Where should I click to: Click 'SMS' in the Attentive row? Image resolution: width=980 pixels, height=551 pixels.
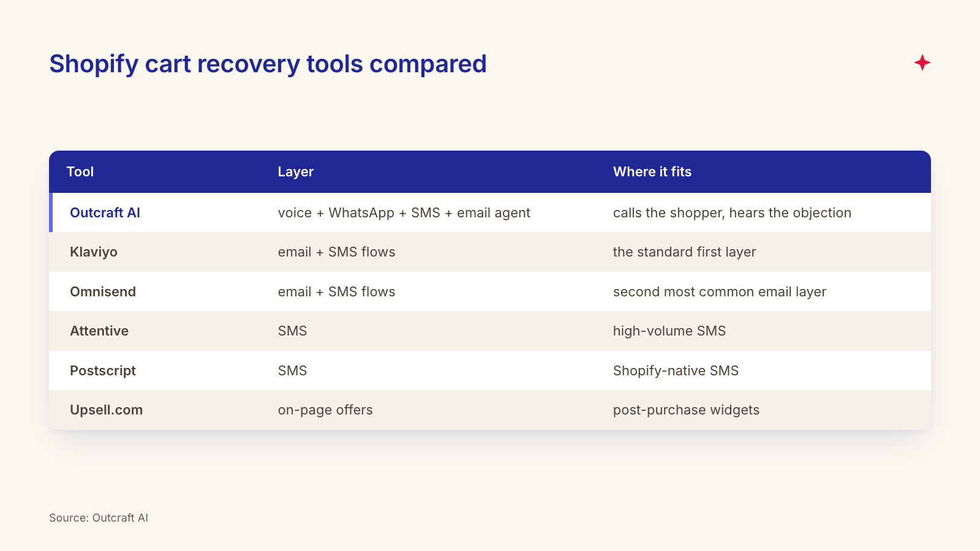tap(292, 331)
